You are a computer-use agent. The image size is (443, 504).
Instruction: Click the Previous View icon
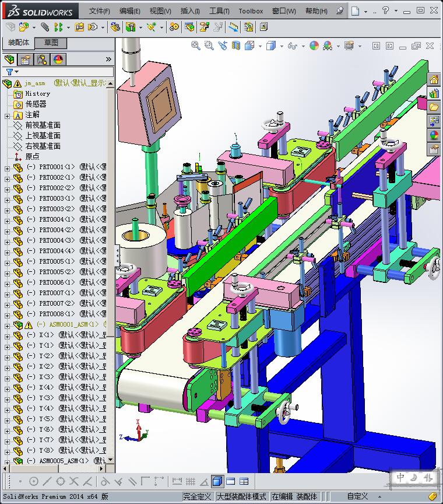(222, 45)
